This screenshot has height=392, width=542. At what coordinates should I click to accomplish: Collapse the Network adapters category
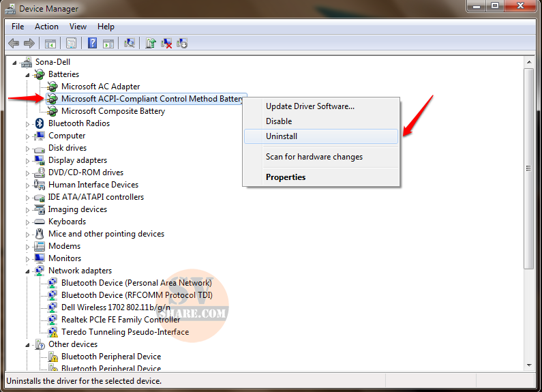click(29, 271)
